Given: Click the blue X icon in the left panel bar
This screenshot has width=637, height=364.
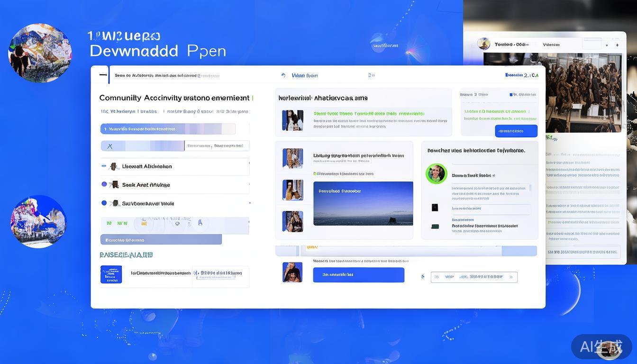Looking at the screenshot, I should click(x=110, y=146).
